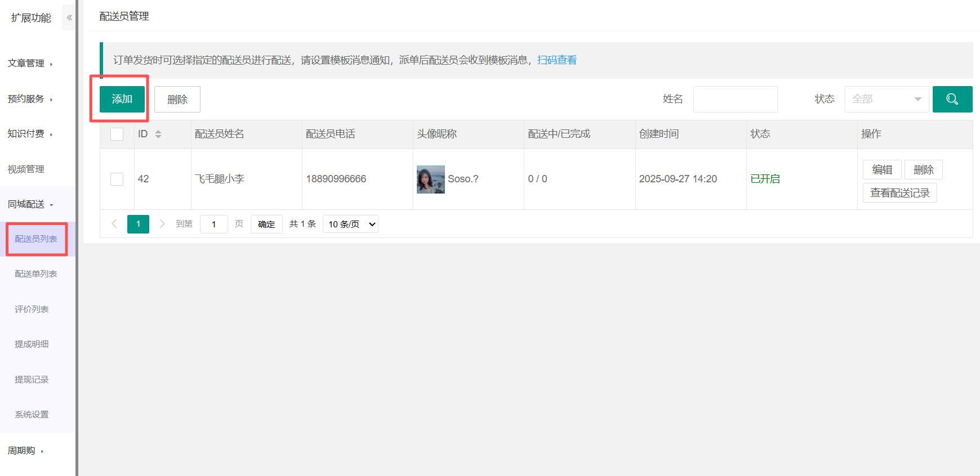This screenshot has height=476, width=980.
Task: Open the 状态 filter dropdown
Action: [x=886, y=99]
